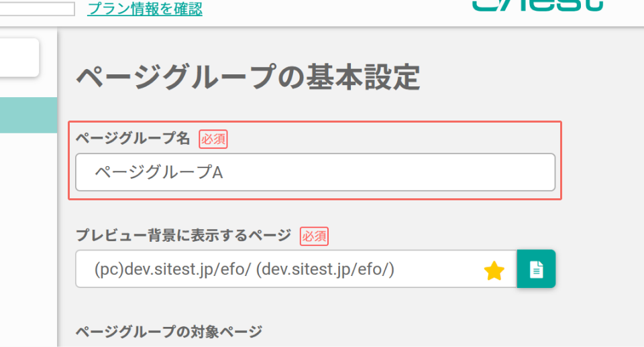644x347 pixels.
Task: Click the 必須 badge beside プレビュー背景に表示するページ
Action: click(x=314, y=236)
